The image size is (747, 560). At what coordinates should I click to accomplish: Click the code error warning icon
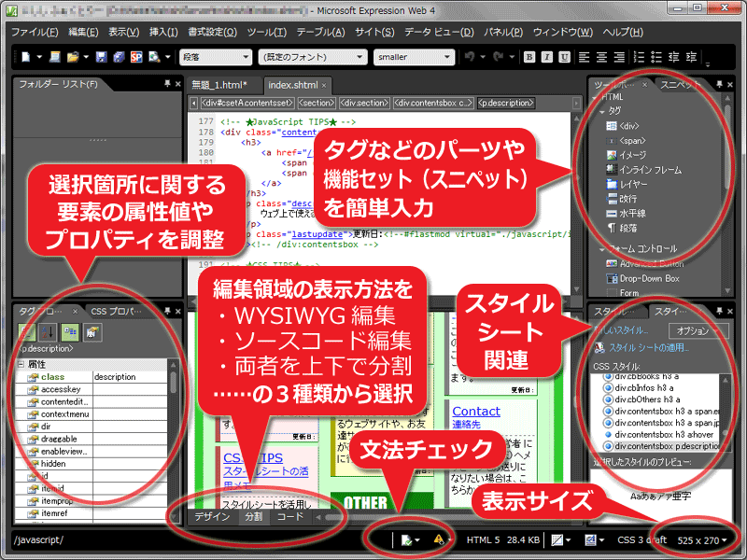click(439, 539)
